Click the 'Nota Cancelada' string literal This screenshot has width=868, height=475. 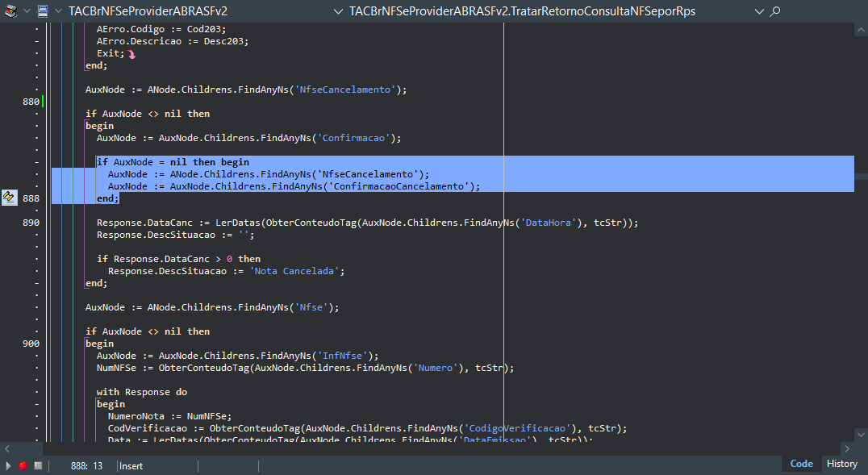click(x=294, y=271)
